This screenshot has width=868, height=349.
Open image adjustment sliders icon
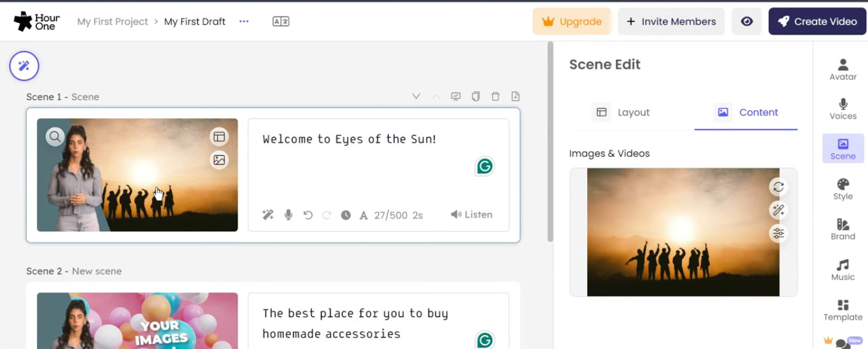pos(778,234)
